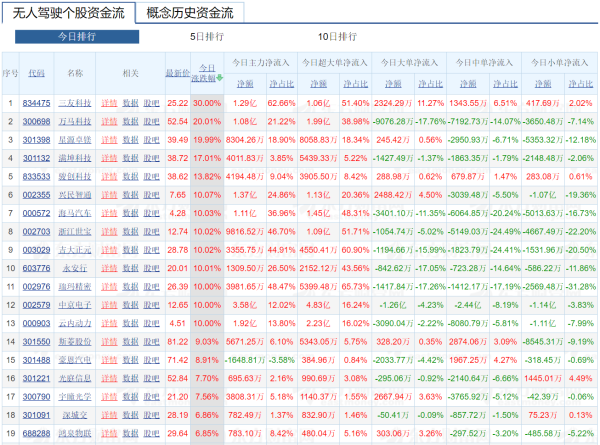Open 数据 for row 834475
This screenshot has width=600, height=445.
click(130, 103)
